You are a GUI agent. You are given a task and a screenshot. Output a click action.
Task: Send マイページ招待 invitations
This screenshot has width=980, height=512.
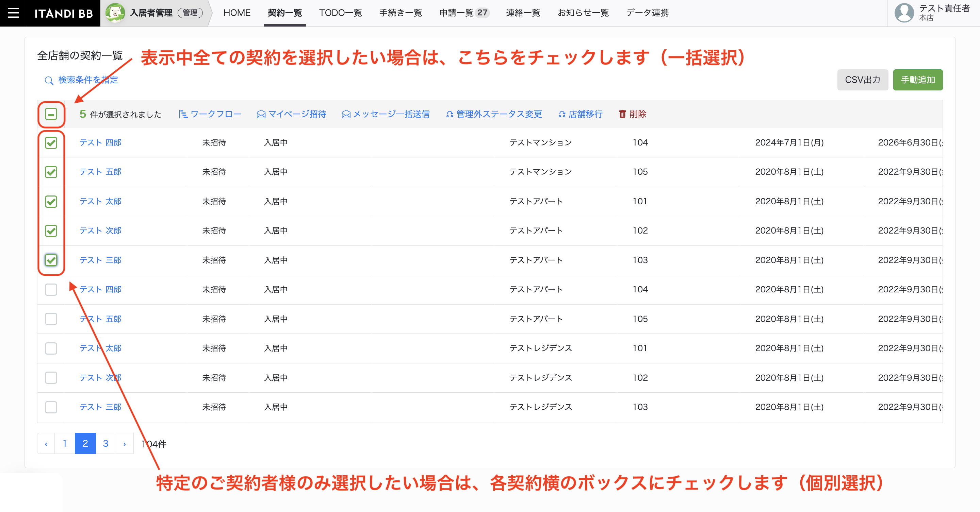(291, 114)
